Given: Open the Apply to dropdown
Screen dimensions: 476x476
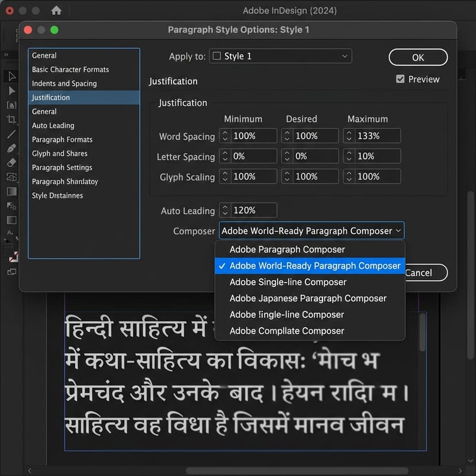Looking at the screenshot, I should point(280,56).
